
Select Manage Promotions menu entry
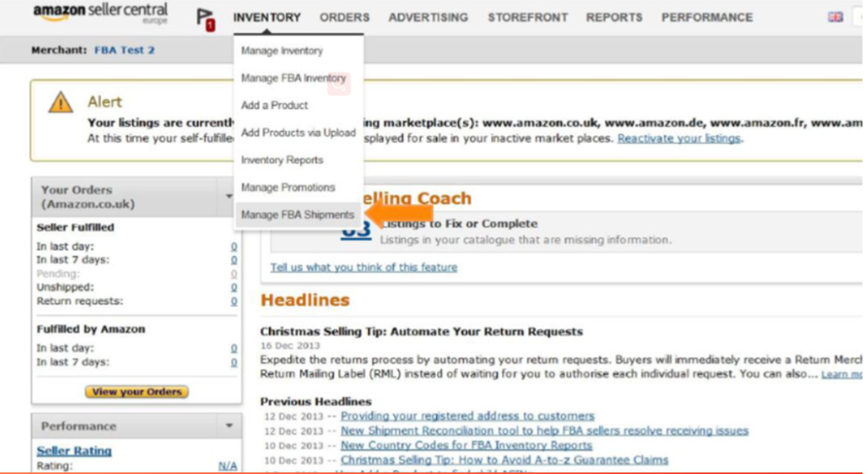[288, 187]
